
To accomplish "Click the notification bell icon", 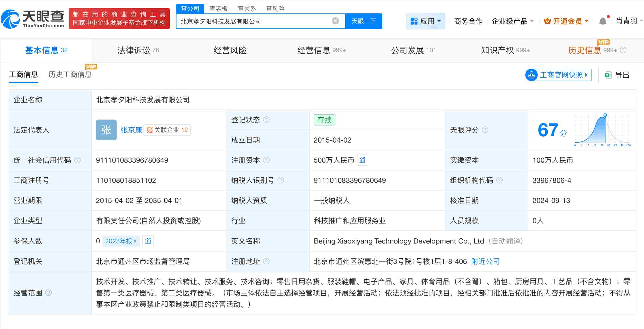I will pos(603,21).
